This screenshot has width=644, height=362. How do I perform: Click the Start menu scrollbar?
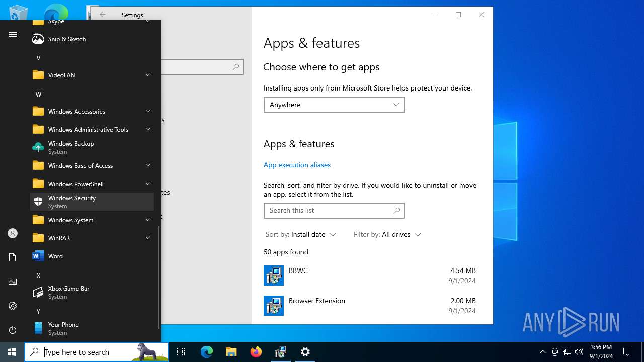[x=159, y=277]
